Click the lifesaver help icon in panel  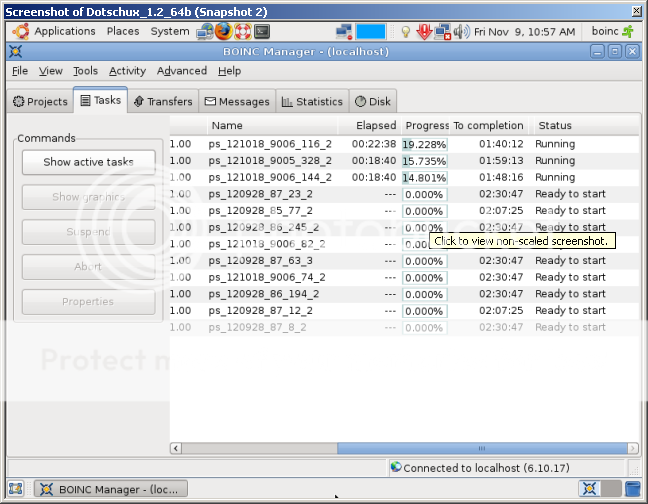[x=242, y=31]
